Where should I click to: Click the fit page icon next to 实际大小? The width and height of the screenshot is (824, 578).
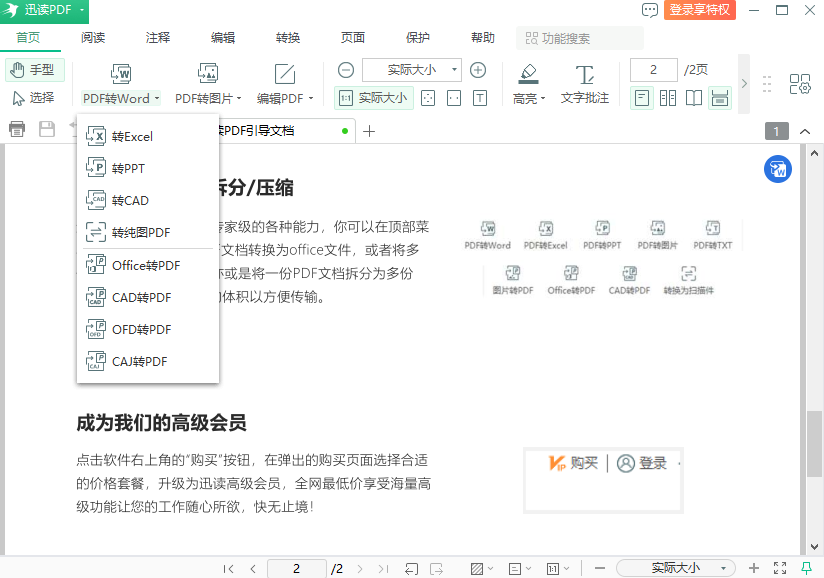click(428, 98)
